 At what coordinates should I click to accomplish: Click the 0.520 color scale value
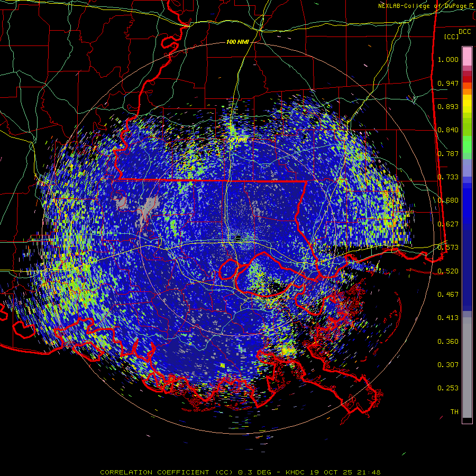448,271
